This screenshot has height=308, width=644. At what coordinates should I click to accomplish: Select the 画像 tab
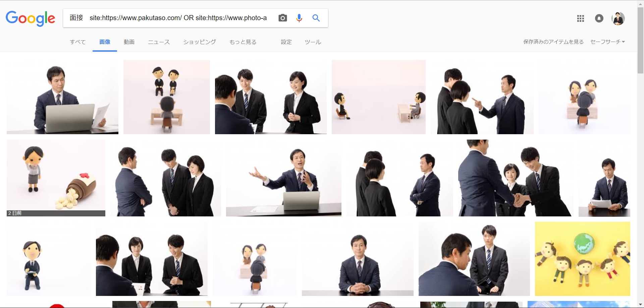pos(105,42)
